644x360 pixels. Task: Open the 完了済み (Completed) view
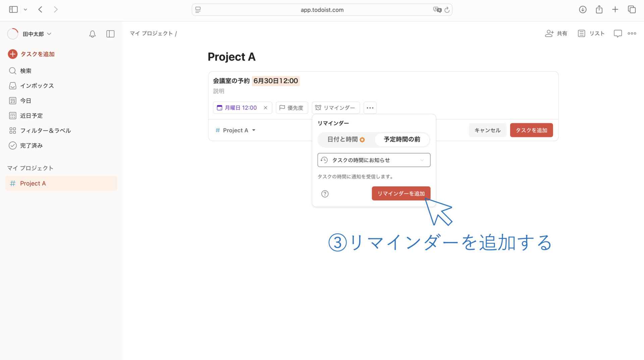pyautogui.click(x=31, y=145)
